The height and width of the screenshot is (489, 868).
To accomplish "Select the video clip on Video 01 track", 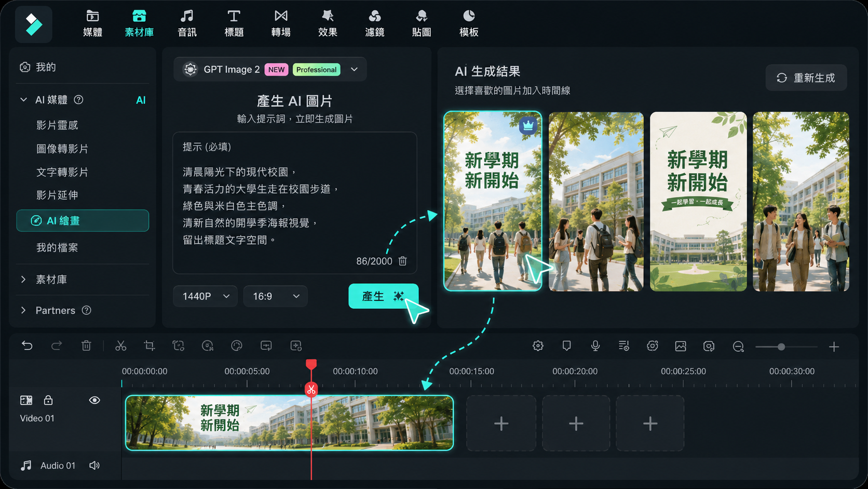I will tap(289, 422).
